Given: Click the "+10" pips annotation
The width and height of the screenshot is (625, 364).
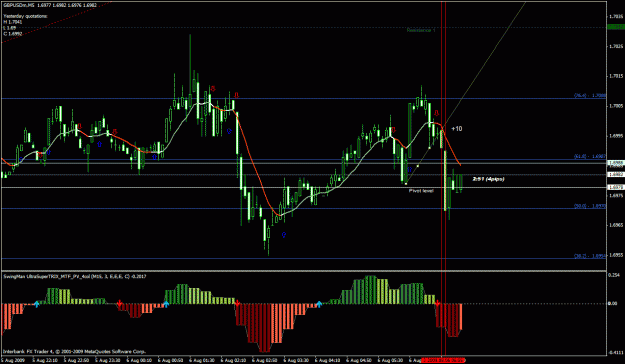Looking at the screenshot, I should click(457, 128).
